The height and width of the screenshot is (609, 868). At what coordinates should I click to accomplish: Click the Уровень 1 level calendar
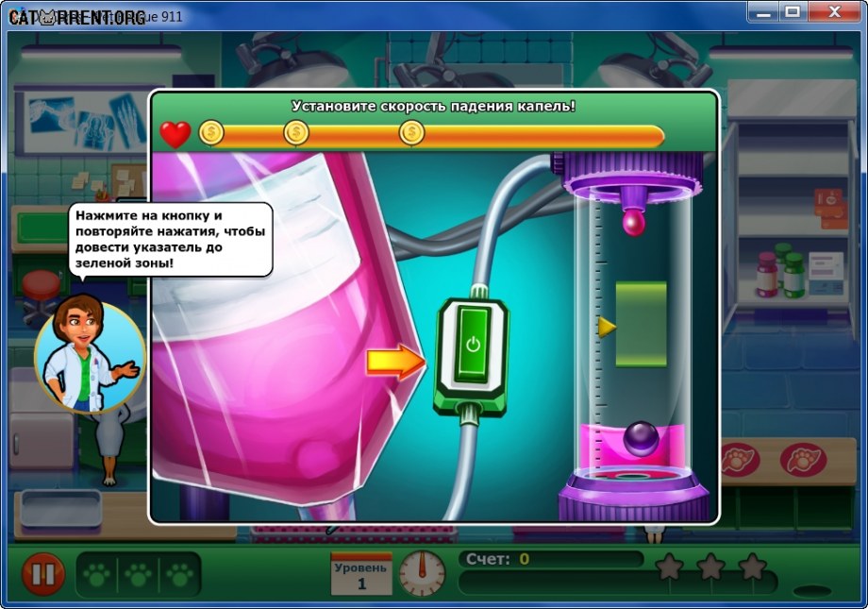(361, 573)
